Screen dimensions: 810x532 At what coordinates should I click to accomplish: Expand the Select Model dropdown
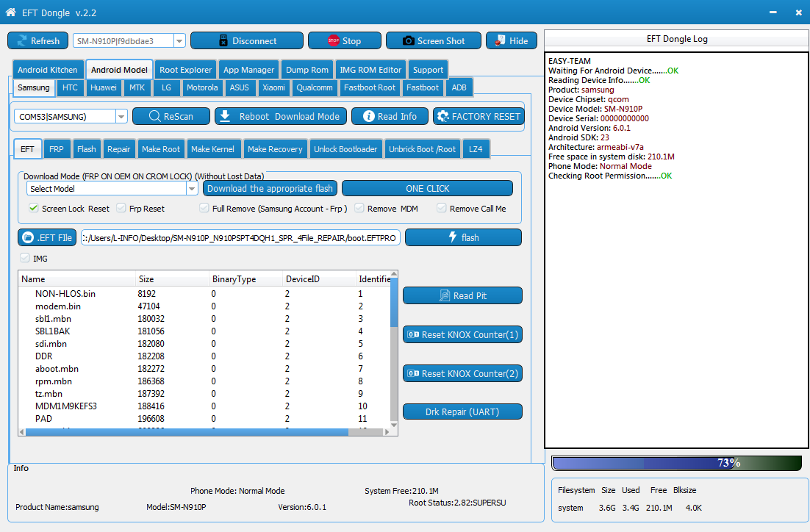pos(192,189)
